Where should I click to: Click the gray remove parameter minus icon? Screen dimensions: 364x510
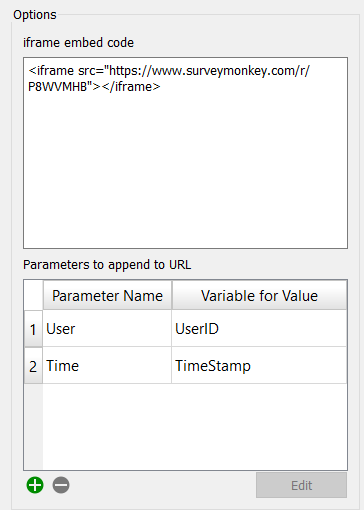coord(61,485)
